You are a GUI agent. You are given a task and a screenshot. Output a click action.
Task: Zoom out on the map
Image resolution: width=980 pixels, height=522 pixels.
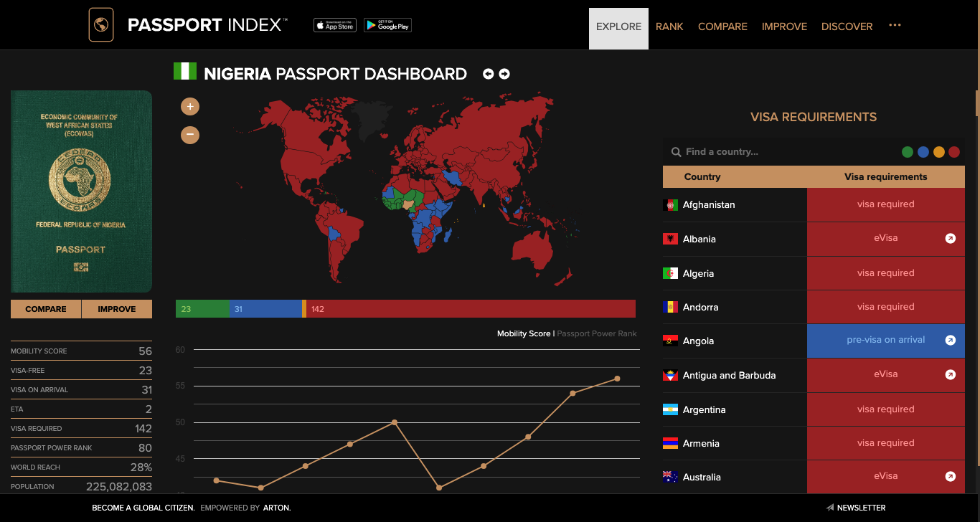point(190,134)
